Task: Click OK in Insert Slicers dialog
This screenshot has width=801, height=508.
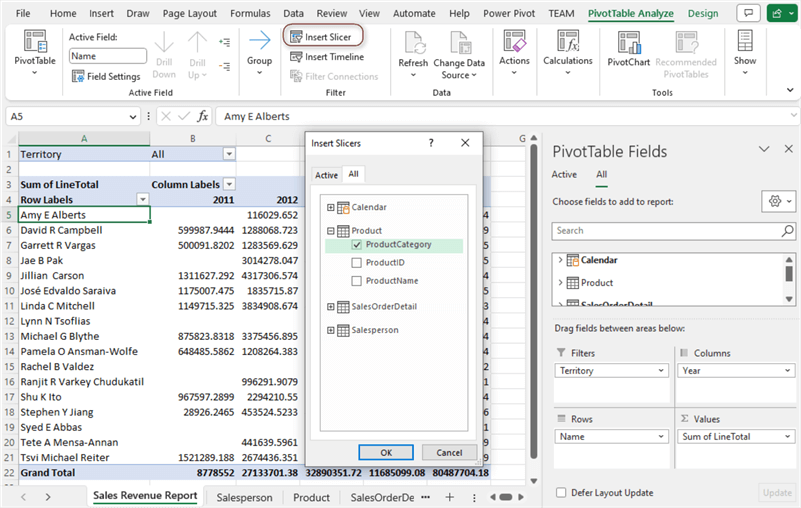Action: click(385, 452)
